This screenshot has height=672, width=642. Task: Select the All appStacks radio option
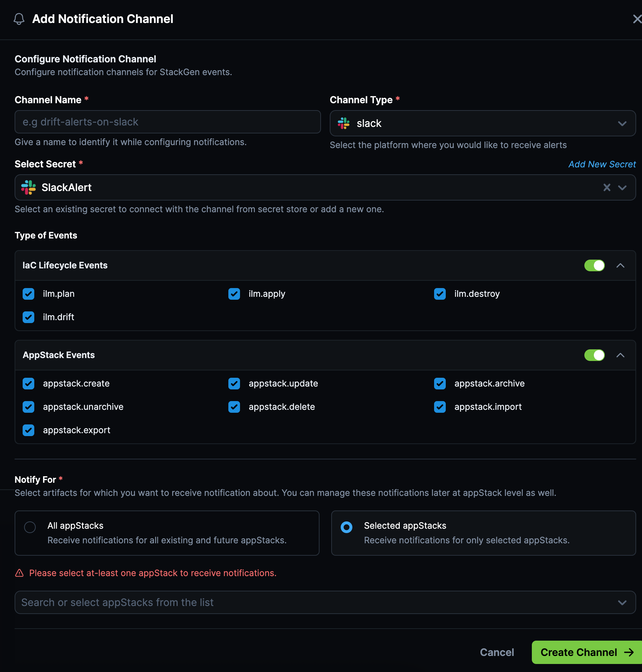point(30,527)
